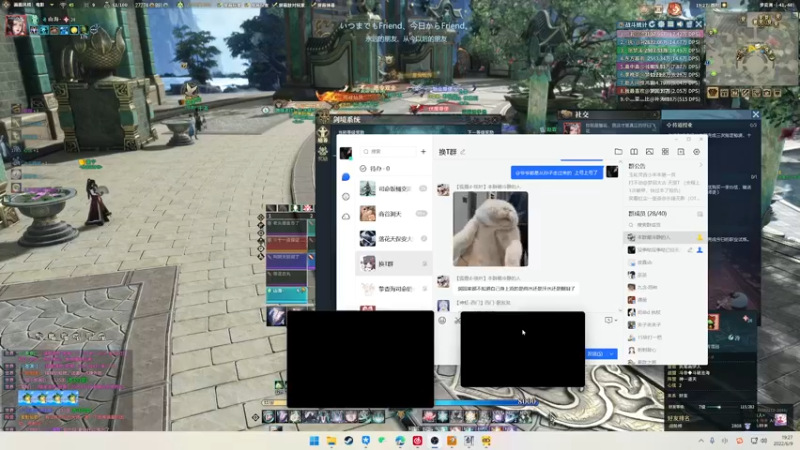This screenshot has height=450, width=800.
Task: Click the plus button next to chat search
Action: (423, 152)
